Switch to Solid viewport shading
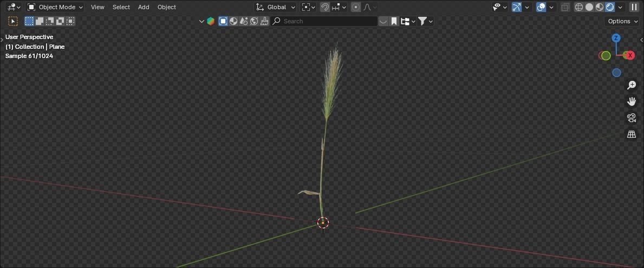 tap(589, 7)
